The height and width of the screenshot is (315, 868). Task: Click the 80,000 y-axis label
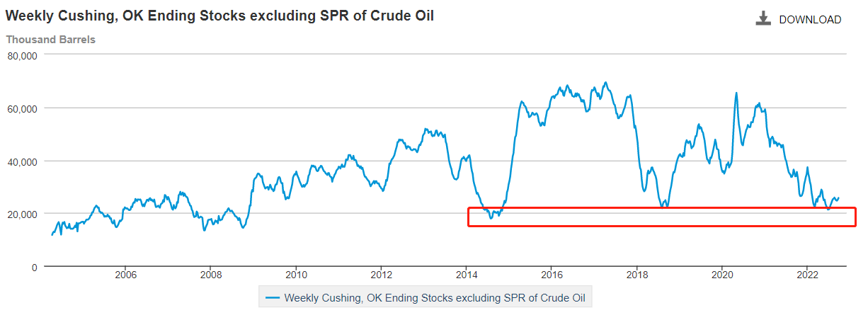point(22,55)
